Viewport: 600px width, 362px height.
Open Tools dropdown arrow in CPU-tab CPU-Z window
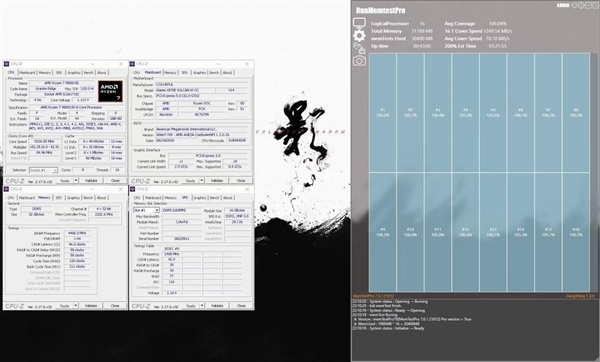coord(76,180)
